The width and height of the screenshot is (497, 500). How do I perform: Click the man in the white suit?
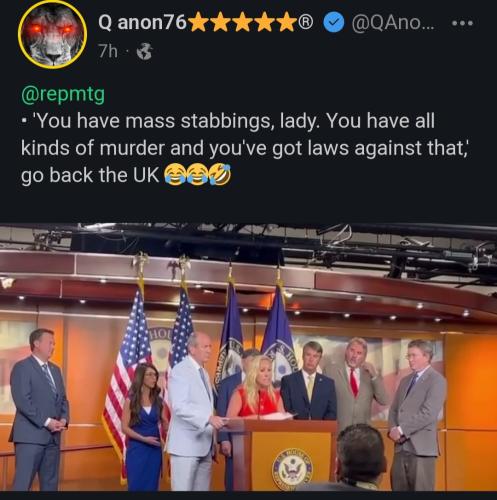click(x=193, y=412)
